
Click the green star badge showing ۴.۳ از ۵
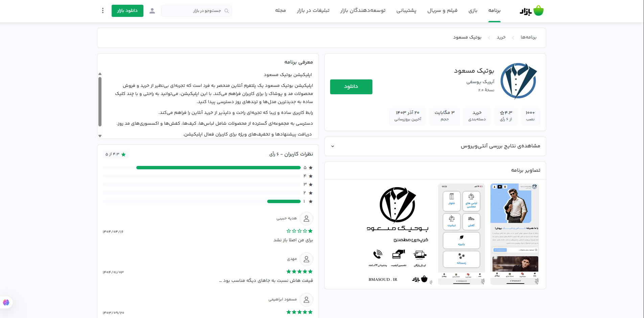pyautogui.click(x=116, y=154)
